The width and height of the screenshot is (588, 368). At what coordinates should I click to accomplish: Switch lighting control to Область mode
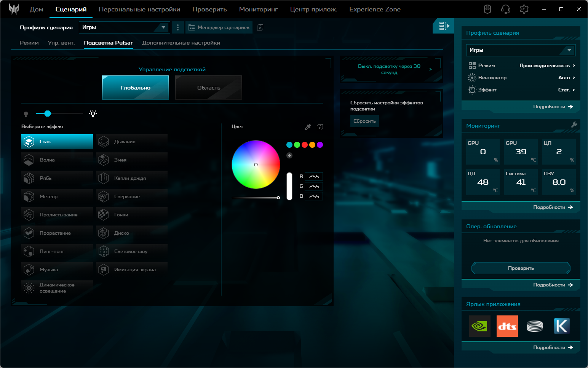(209, 88)
